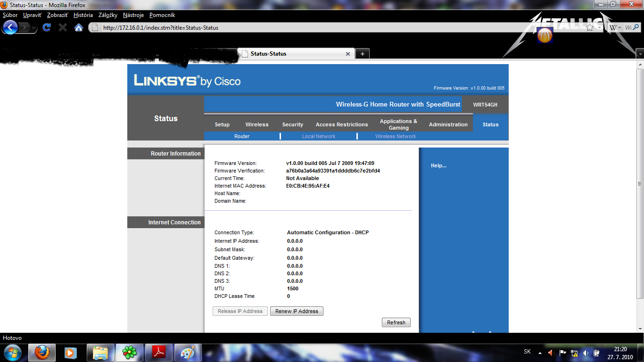Open the História menu

(x=83, y=15)
